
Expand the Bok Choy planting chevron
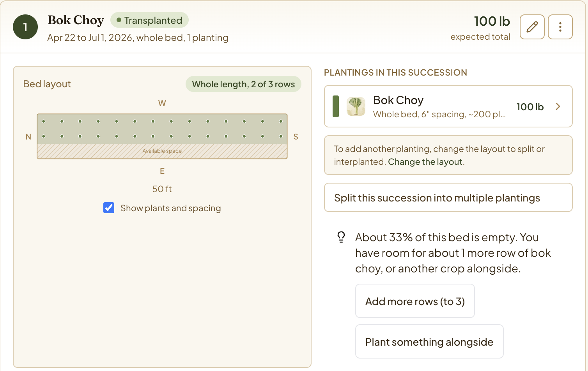coord(558,106)
